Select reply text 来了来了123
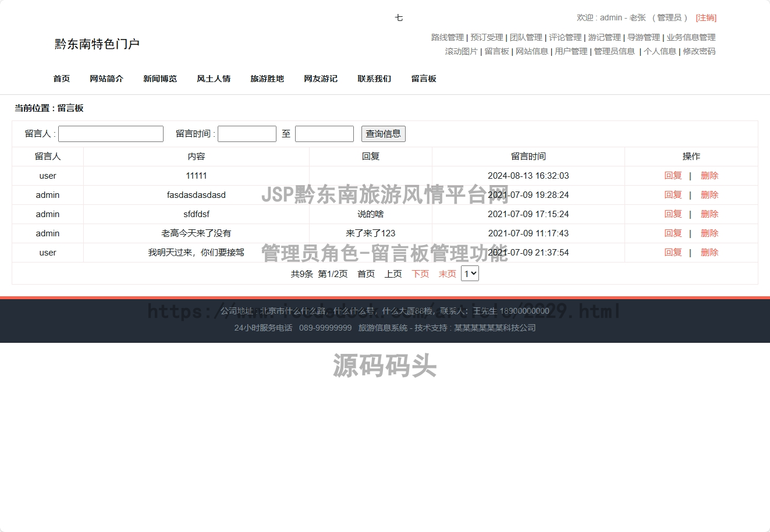 pyautogui.click(x=371, y=233)
